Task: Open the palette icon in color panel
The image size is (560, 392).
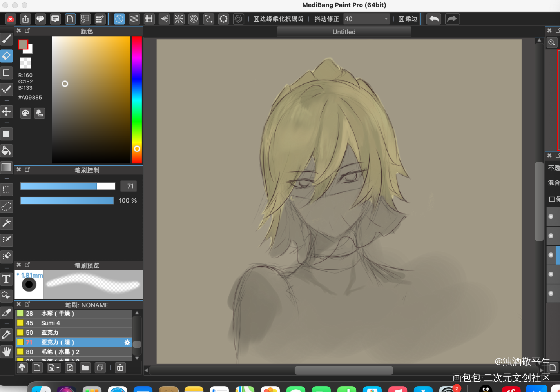Action: pyautogui.click(x=25, y=113)
